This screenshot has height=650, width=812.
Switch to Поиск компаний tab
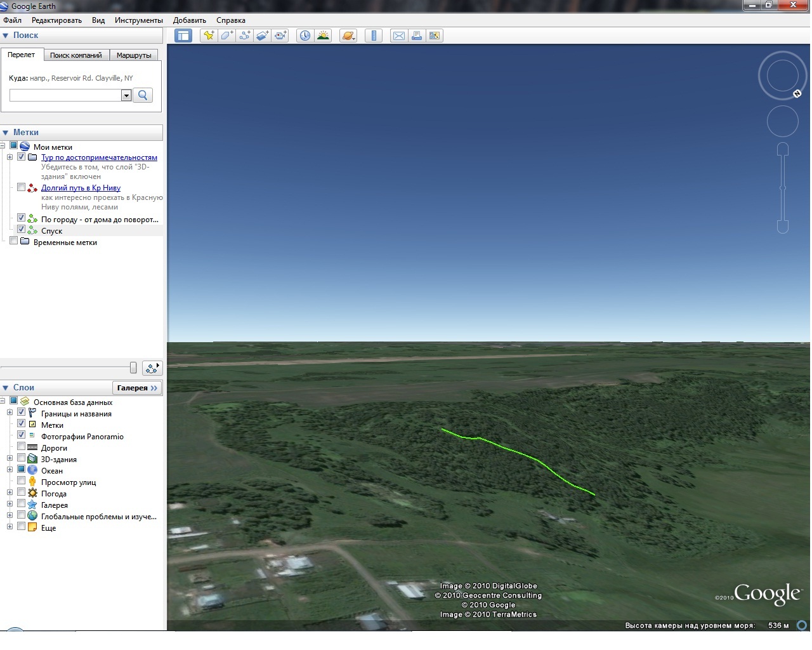coord(76,55)
